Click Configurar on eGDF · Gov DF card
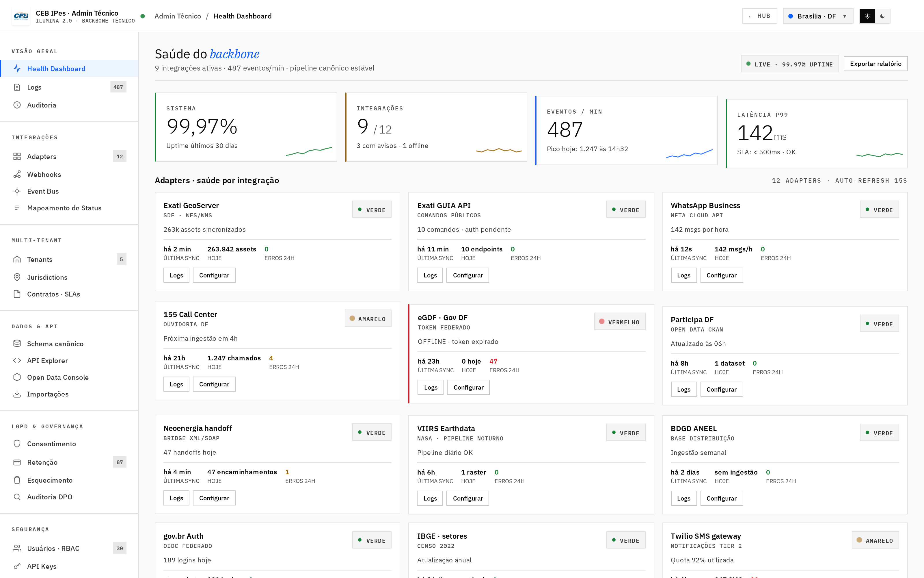The width and height of the screenshot is (924, 578). tap(468, 387)
